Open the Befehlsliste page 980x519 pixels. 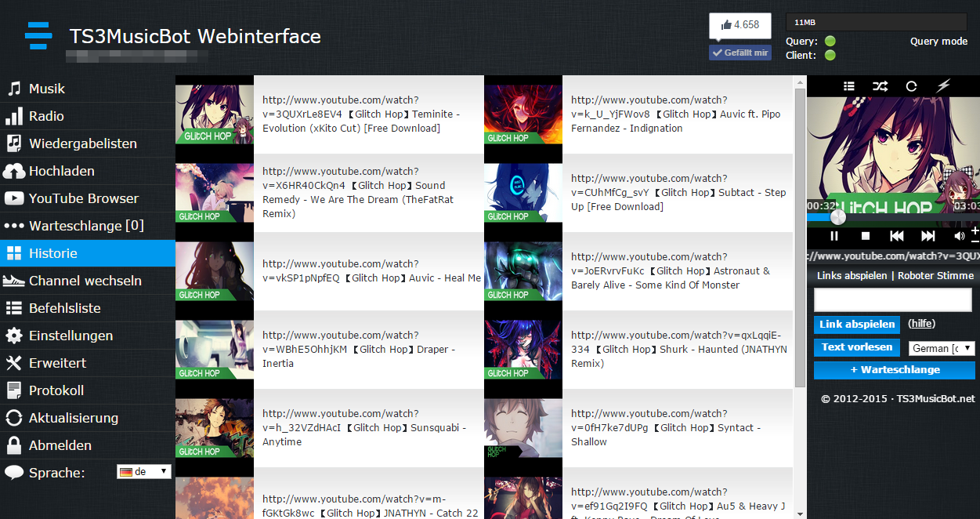pos(88,308)
